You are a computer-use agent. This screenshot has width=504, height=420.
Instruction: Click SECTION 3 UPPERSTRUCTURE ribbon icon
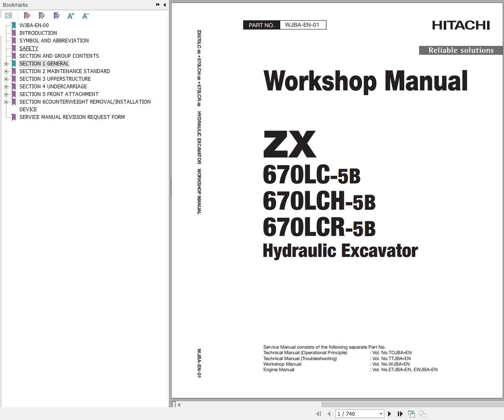pos(14,79)
